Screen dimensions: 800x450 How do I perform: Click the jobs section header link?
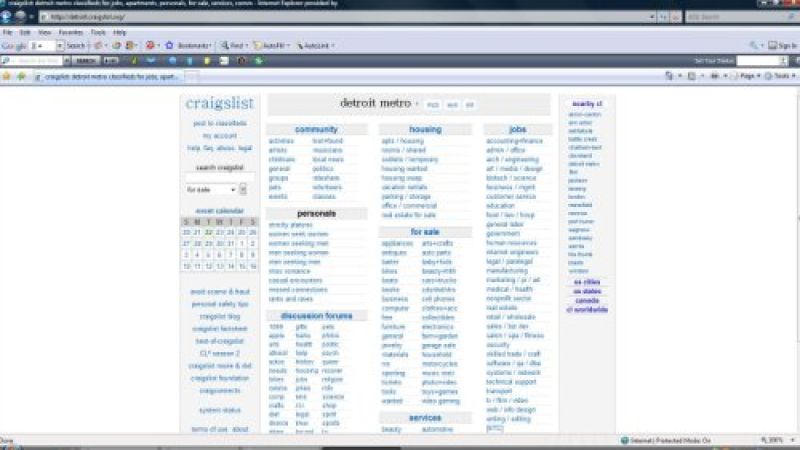(517, 130)
